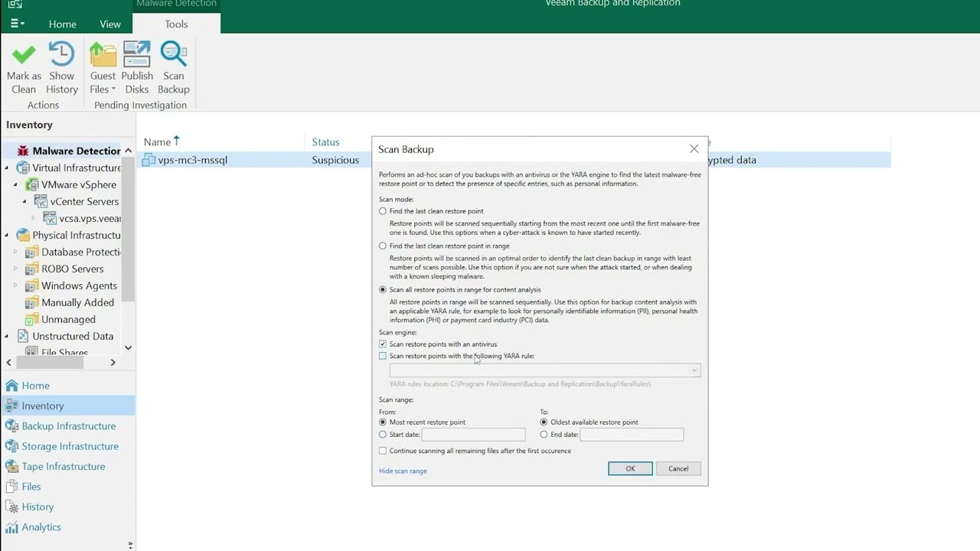The height and width of the screenshot is (551, 980).
Task: Open Backup Infrastructure view
Action: [67, 425]
